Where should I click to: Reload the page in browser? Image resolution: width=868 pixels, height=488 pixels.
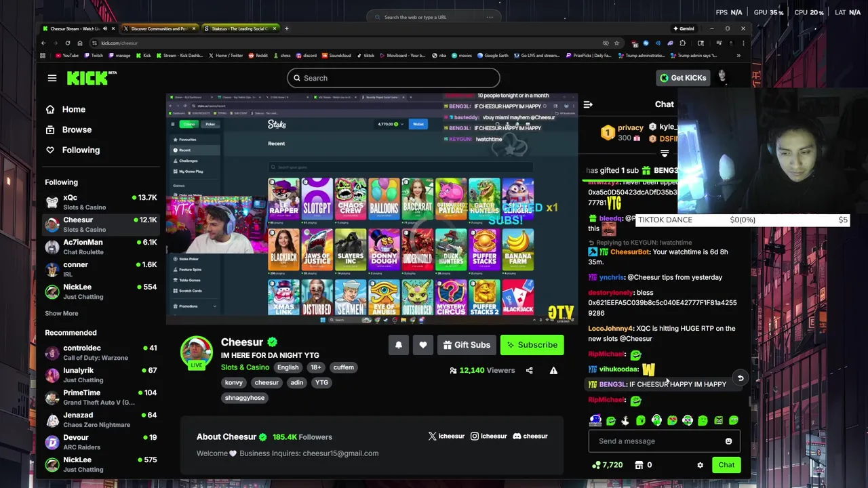68,43
